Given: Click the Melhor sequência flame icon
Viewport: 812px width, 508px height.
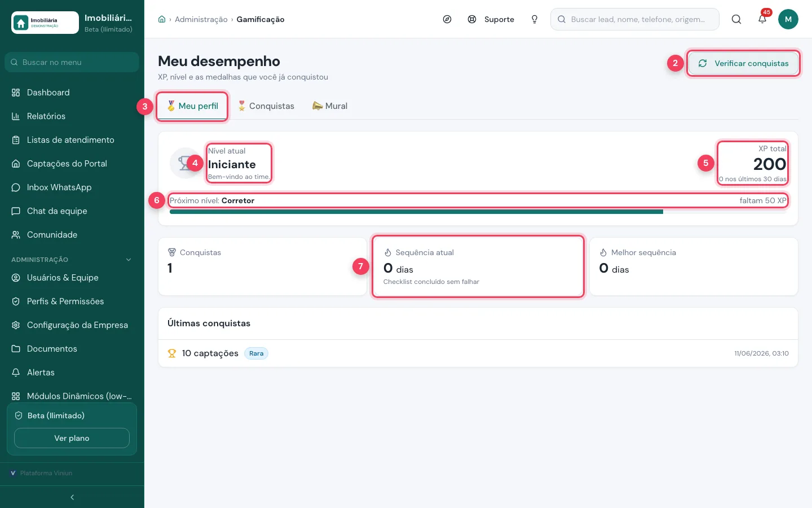Looking at the screenshot, I should 603,252.
